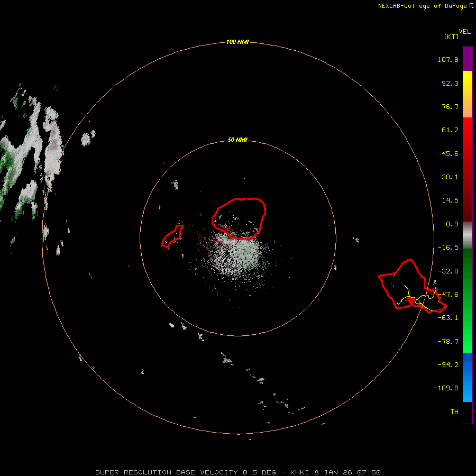
Task: Select the -94.2 legend value
Action: coord(448,364)
